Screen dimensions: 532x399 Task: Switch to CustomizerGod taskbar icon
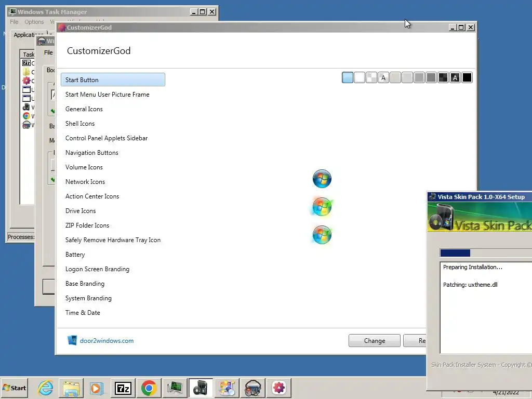pyautogui.click(x=279, y=388)
